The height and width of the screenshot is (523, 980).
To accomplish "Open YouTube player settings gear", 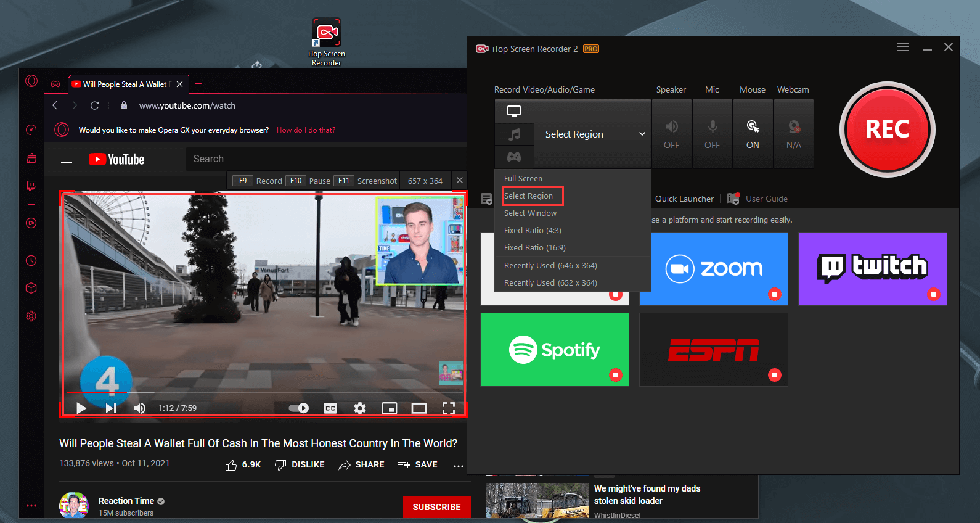I will click(360, 408).
